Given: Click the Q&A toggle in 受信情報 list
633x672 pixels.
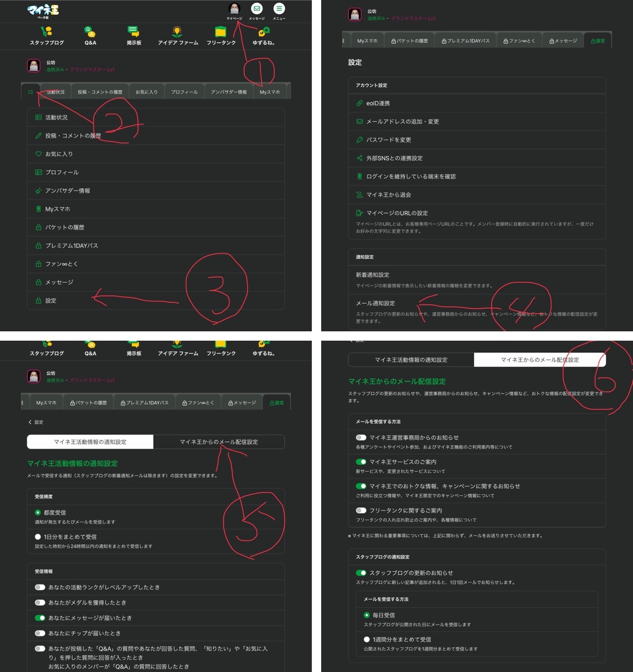Looking at the screenshot, I should coord(40,648).
